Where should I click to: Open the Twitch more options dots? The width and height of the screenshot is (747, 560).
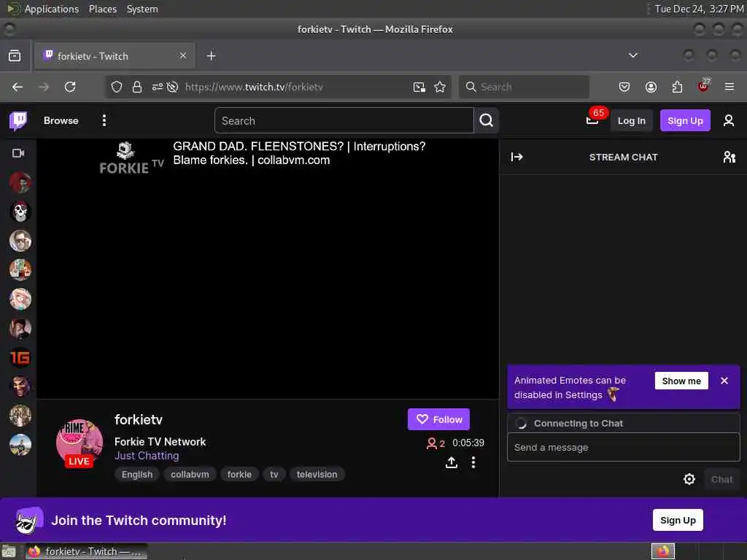point(104,120)
